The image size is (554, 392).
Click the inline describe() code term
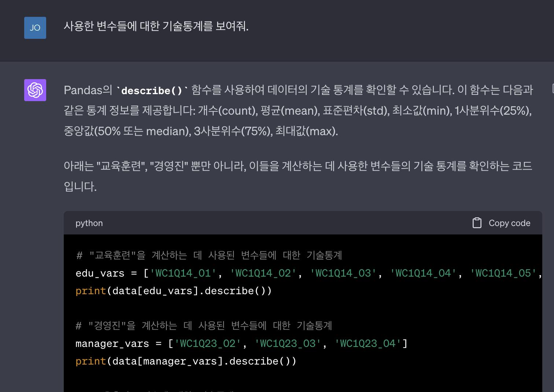152,90
